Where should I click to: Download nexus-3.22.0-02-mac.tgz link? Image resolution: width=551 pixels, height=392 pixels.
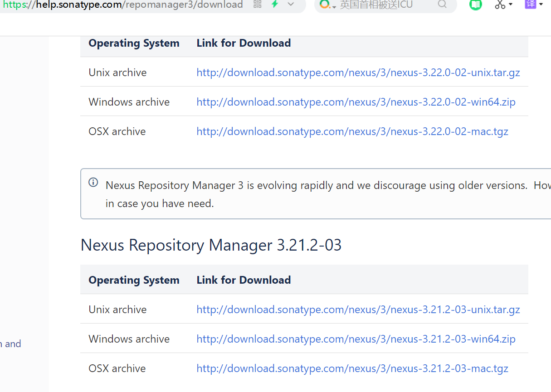click(352, 131)
